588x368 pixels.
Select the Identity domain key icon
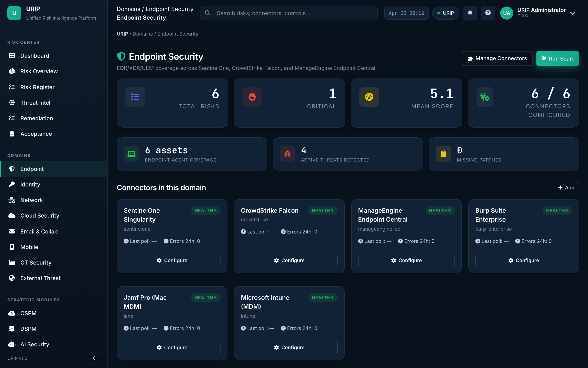12,184
